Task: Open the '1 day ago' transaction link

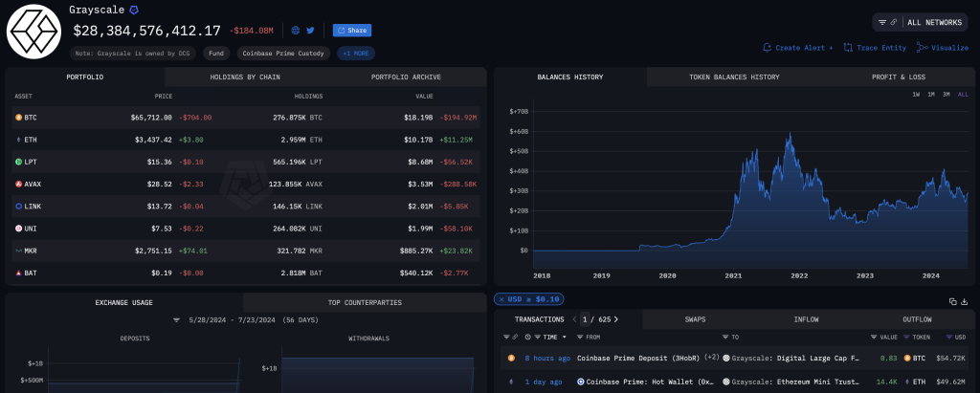Action: [544, 382]
